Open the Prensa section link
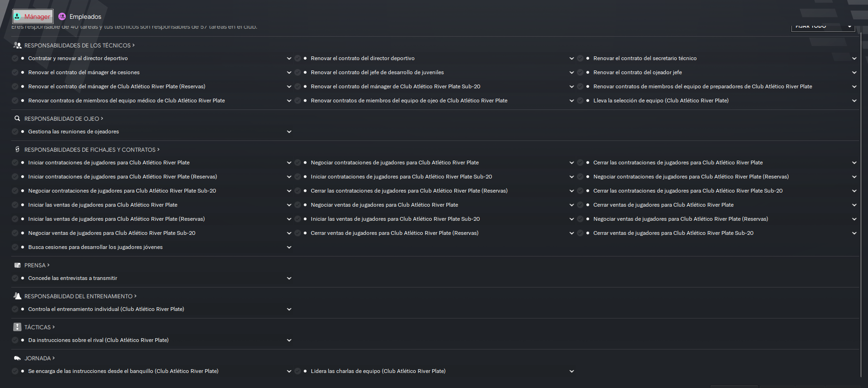Viewport: 868px width, 388px height. pyautogui.click(x=37, y=265)
